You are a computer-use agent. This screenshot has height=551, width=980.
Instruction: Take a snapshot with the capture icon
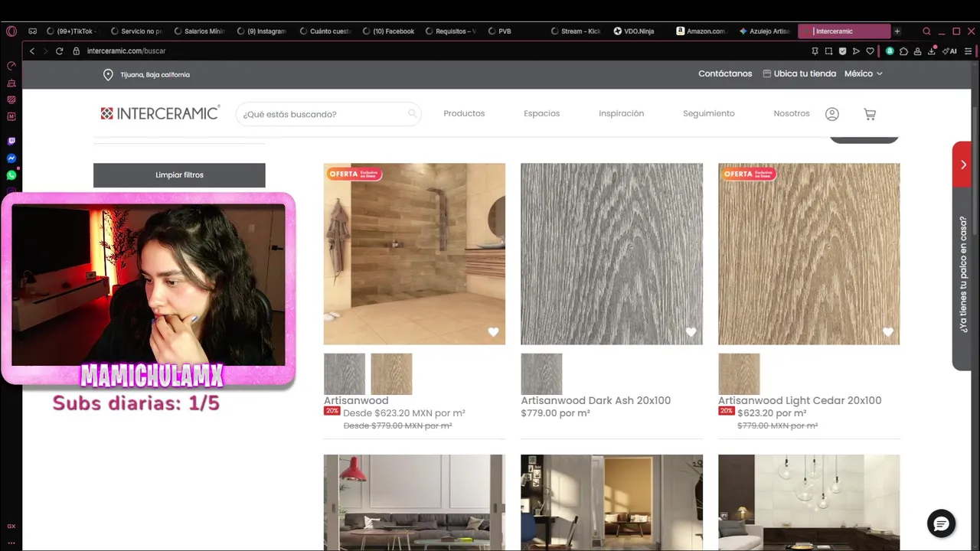[828, 51]
